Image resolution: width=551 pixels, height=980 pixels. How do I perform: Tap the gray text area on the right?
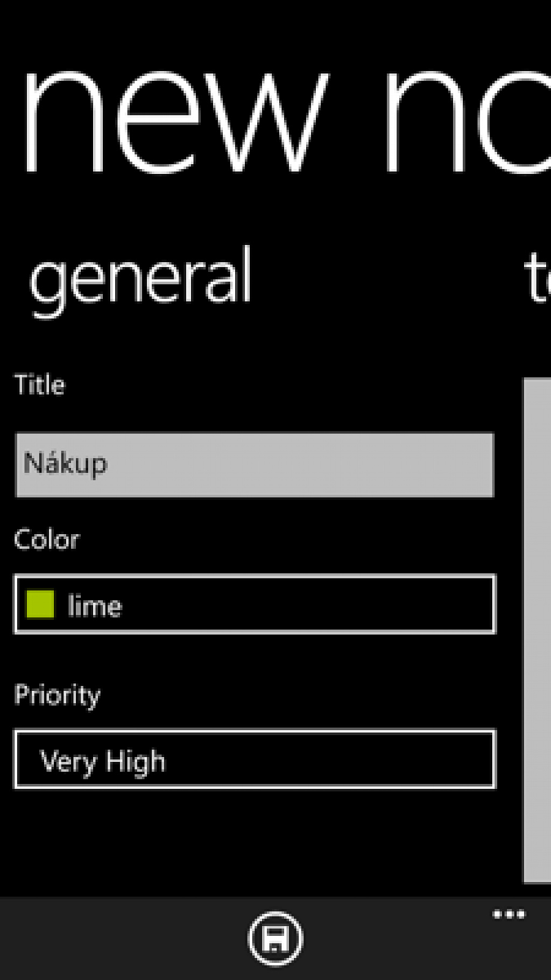click(x=537, y=630)
